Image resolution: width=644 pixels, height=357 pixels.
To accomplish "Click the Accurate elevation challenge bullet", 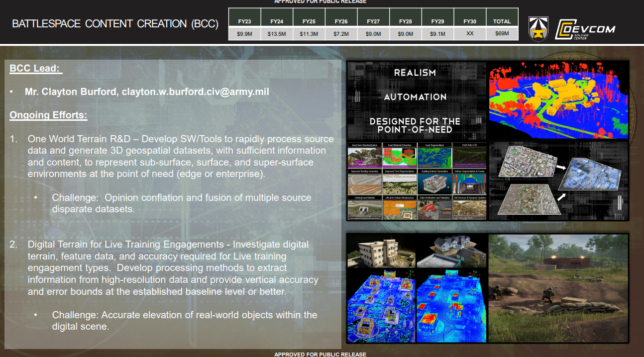I will (185, 321).
